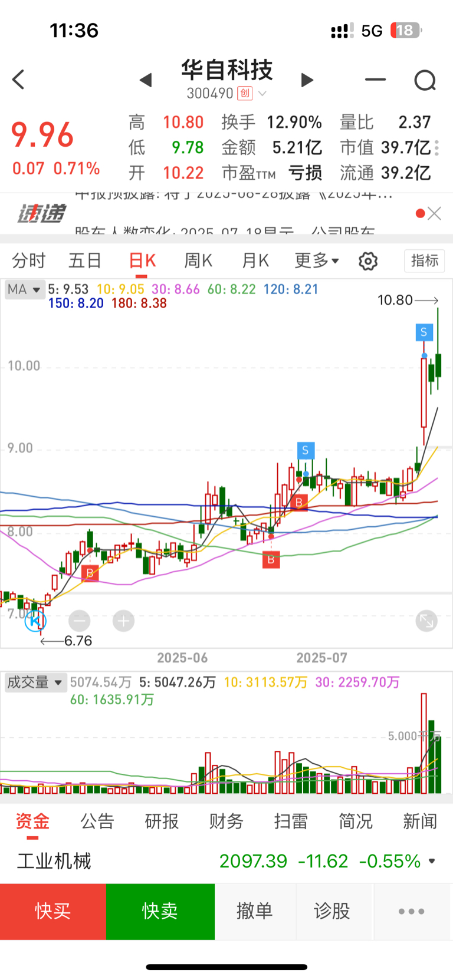Open the 成交量 sub-indicator dropdown

[34, 682]
